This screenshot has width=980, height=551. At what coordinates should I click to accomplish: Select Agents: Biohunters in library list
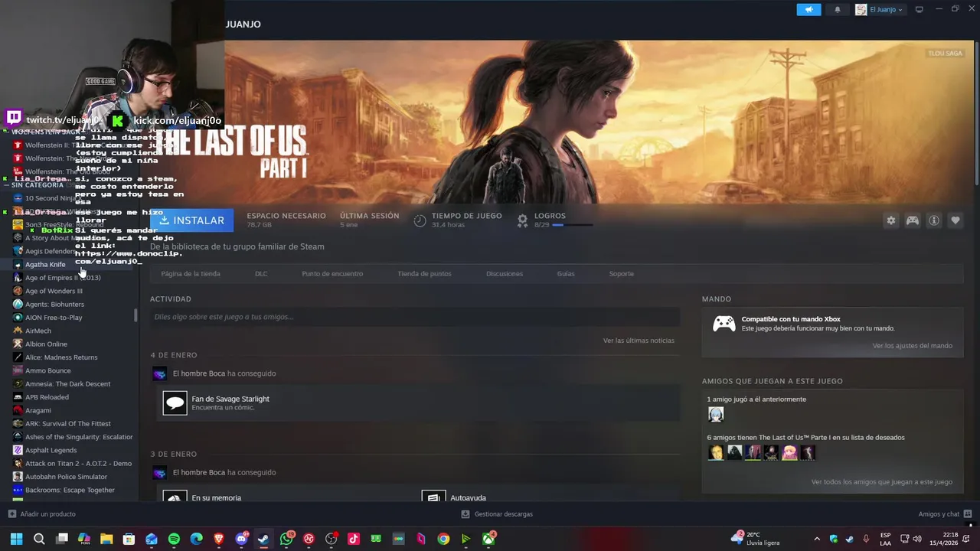[x=54, y=305]
